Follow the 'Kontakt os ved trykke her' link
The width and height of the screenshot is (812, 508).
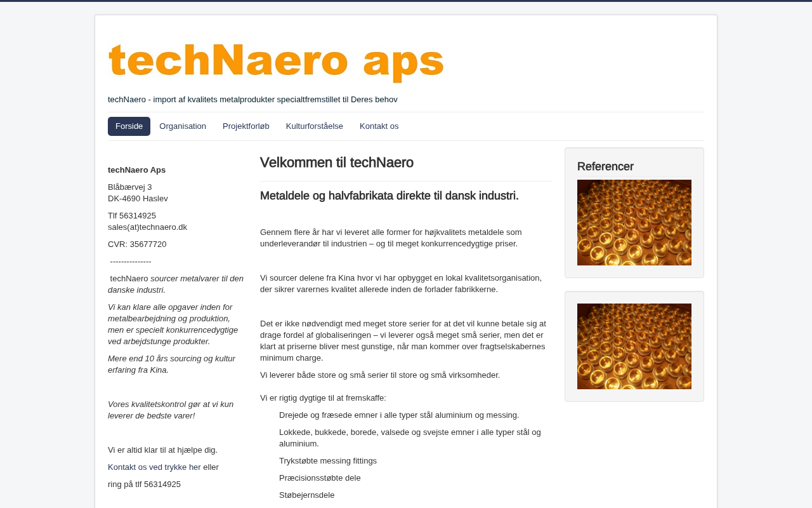[x=154, y=467]
